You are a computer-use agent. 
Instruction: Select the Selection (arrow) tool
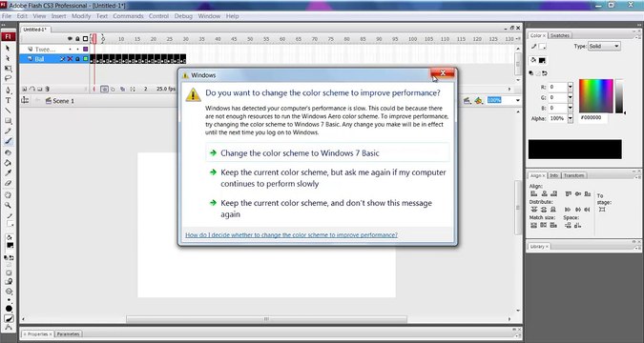(9, 49)
